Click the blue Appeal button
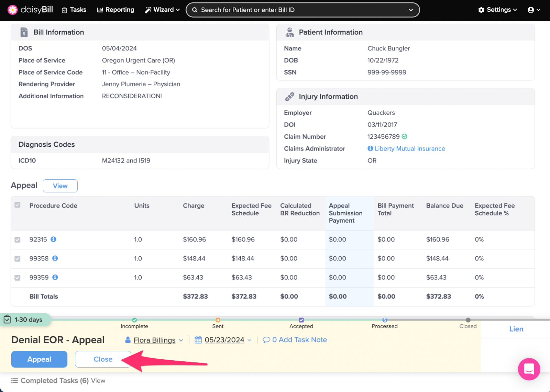The width and height of the screenshot is (550, 392). (x=39, y=359)
